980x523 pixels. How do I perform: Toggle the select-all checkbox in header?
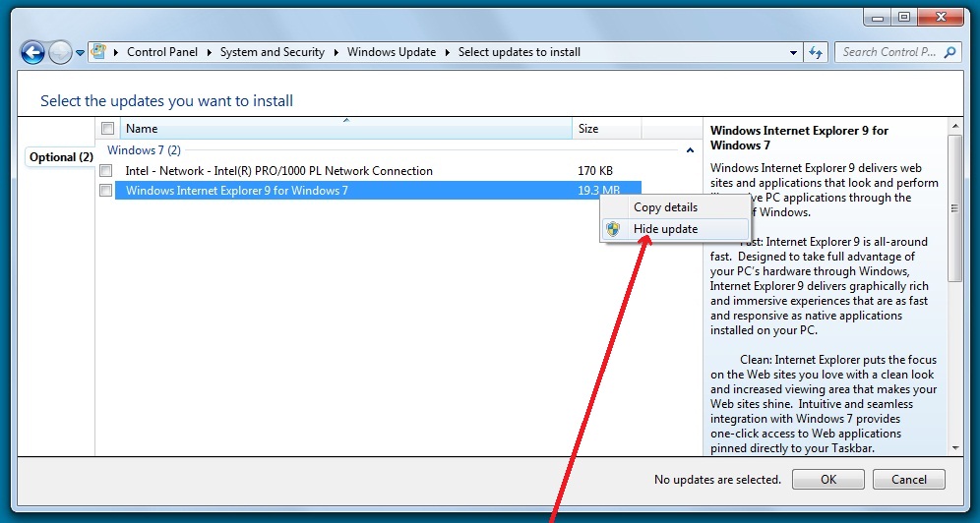click(107, 129)
